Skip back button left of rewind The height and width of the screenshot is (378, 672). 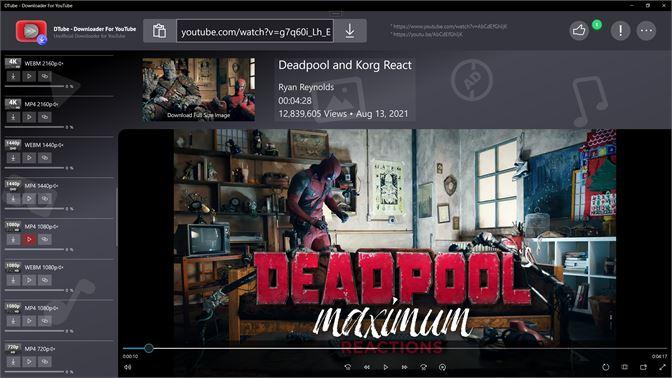tap(348, 367)
